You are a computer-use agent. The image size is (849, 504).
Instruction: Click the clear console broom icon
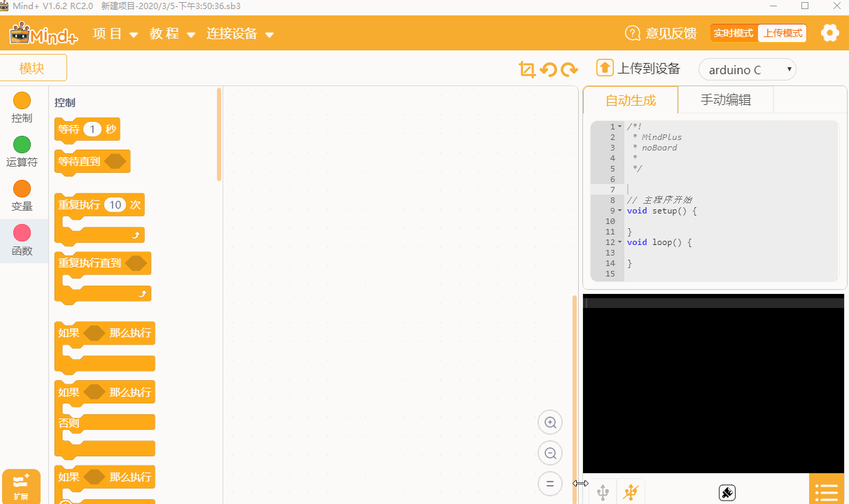tap(727, 493)
